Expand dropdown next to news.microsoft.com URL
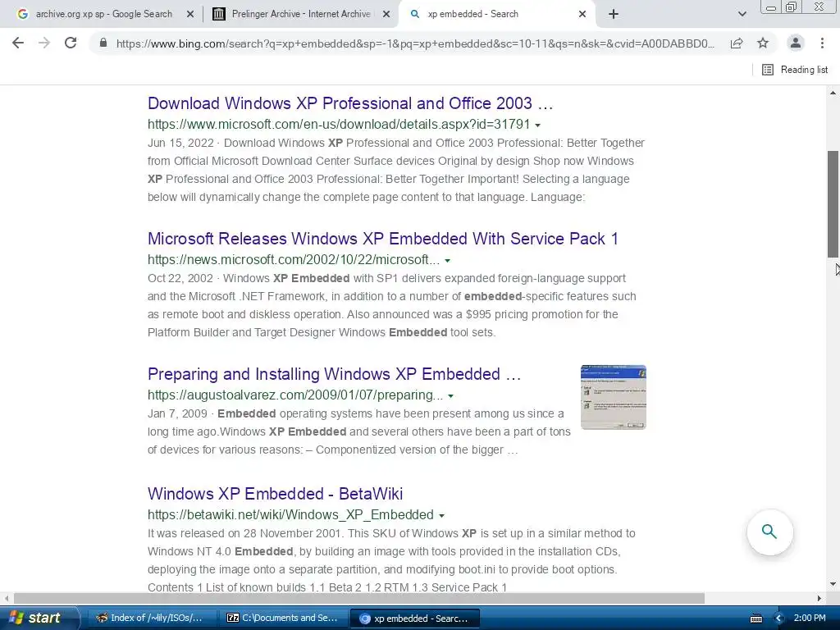Viewport: 840px width, 630px height. point(447,261)
